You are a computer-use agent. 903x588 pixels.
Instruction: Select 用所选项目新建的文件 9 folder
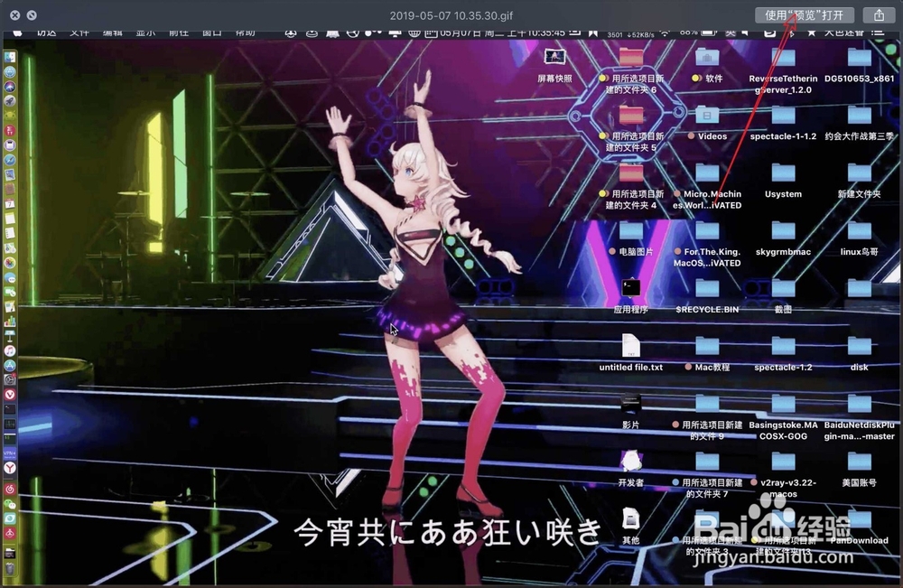tap(707, 417)
